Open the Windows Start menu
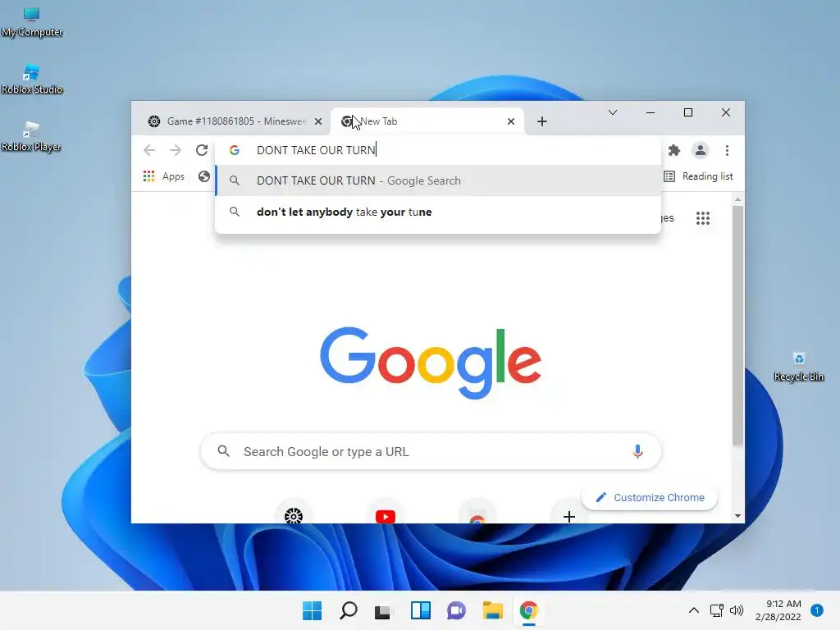 pyautogui.click(x=312, y=610)
